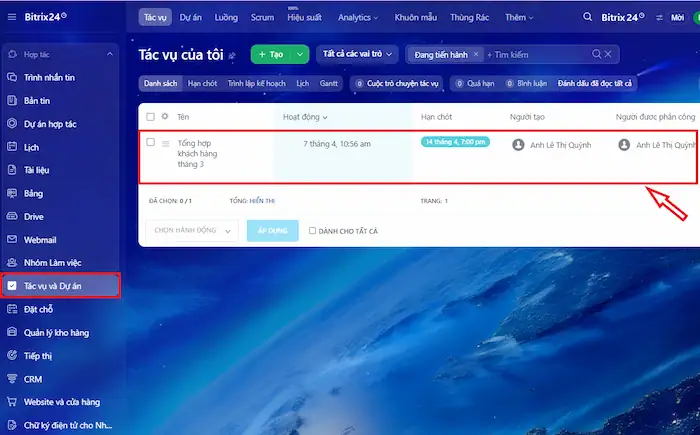
Task: Click the arrows icon next to Mời
Action: (x=659, y=17)
